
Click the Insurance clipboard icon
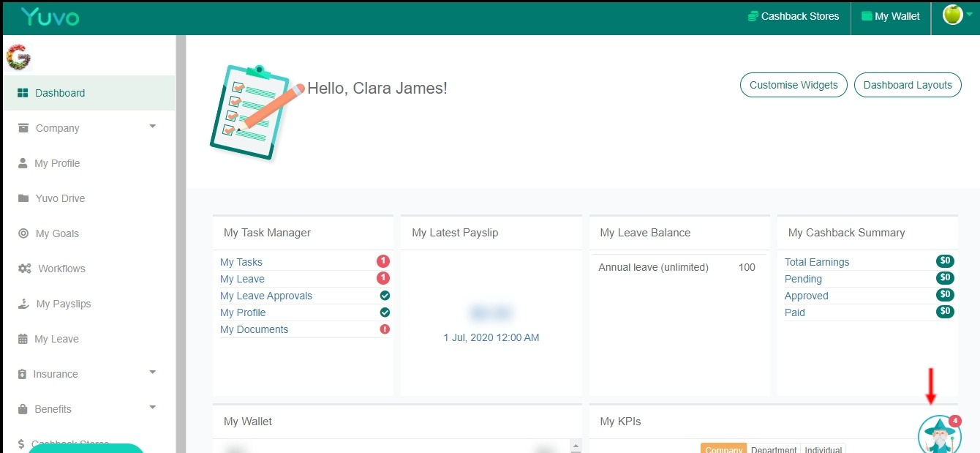pos(22,374)
